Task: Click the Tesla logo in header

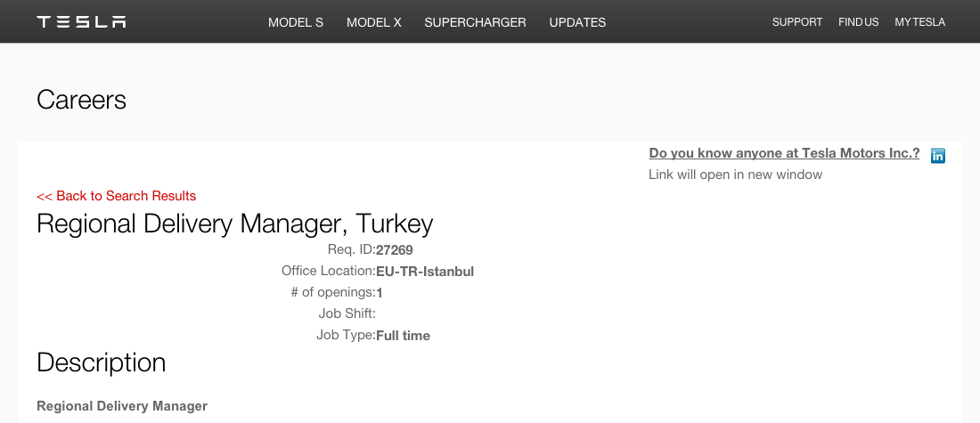Action: [81, 21]
